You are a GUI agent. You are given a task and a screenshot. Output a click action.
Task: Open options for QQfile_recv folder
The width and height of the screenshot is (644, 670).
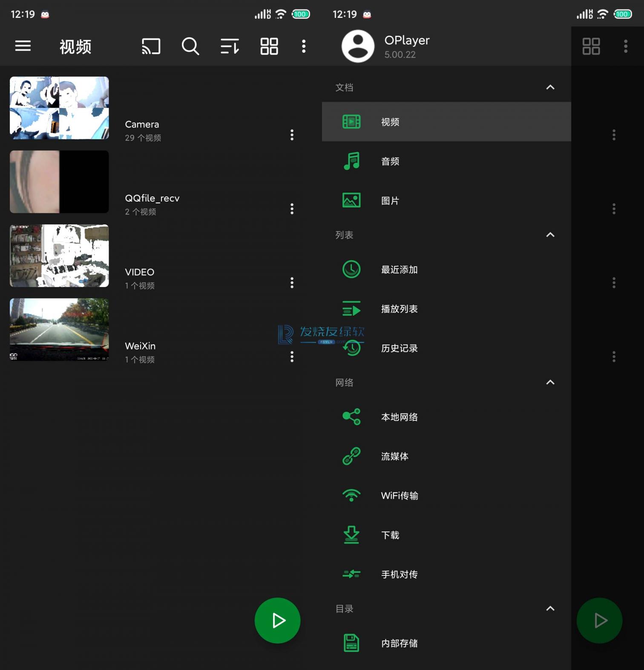(x=292, y=209)
